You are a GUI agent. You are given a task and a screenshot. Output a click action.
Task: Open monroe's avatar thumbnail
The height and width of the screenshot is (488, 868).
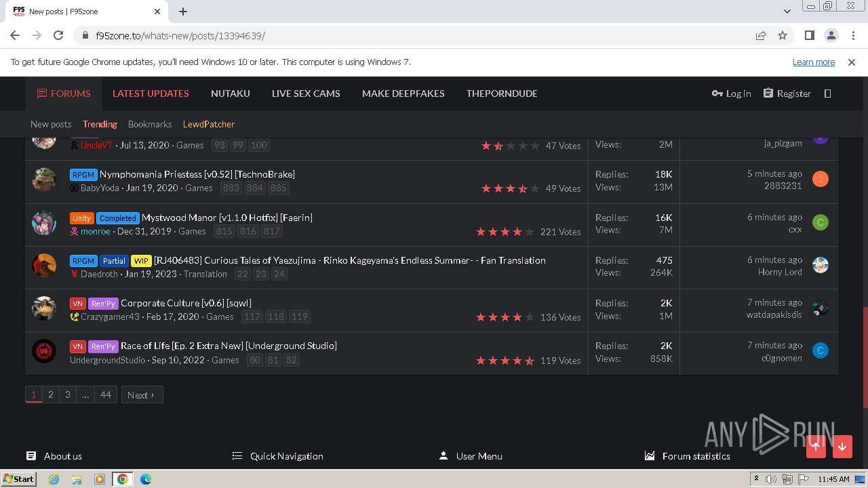44,223
